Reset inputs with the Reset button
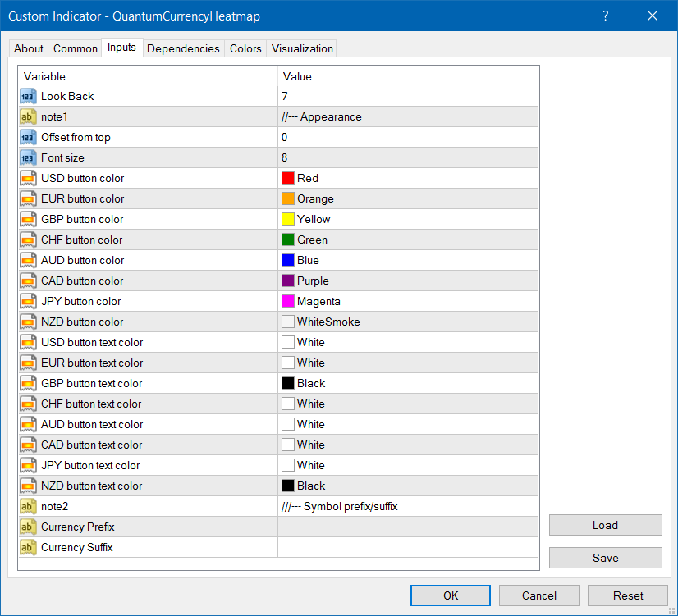 628,595
